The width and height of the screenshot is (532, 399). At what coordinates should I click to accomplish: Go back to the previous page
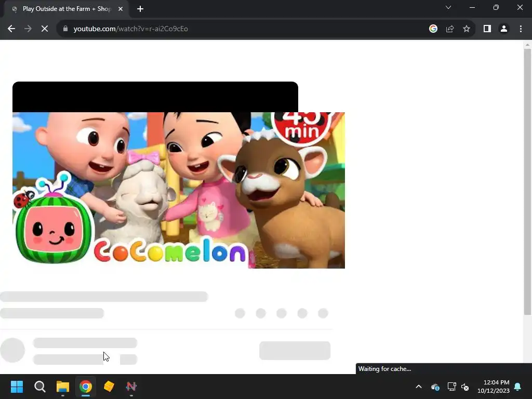click(x=11, y=29)
